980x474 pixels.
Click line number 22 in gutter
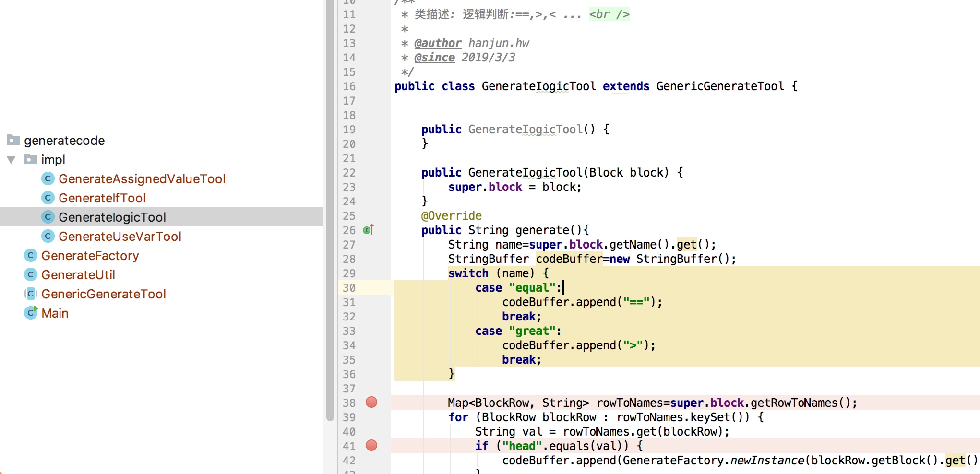pos(349,173)
